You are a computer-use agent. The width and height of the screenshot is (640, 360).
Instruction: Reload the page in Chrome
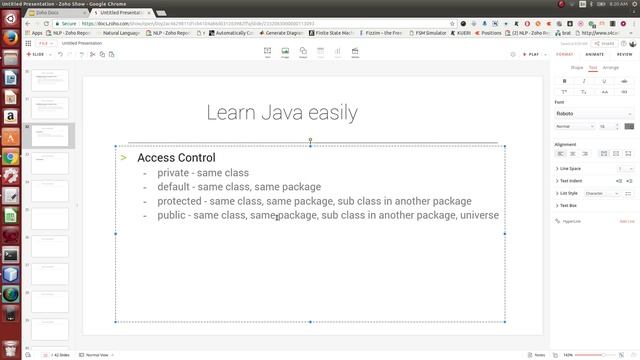(x=46, y=24)
